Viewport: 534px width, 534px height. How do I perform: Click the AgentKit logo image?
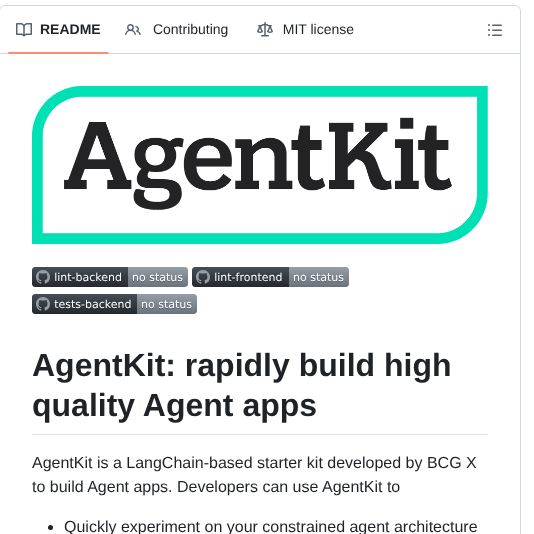pyautogui.click(x=260, y=165)
